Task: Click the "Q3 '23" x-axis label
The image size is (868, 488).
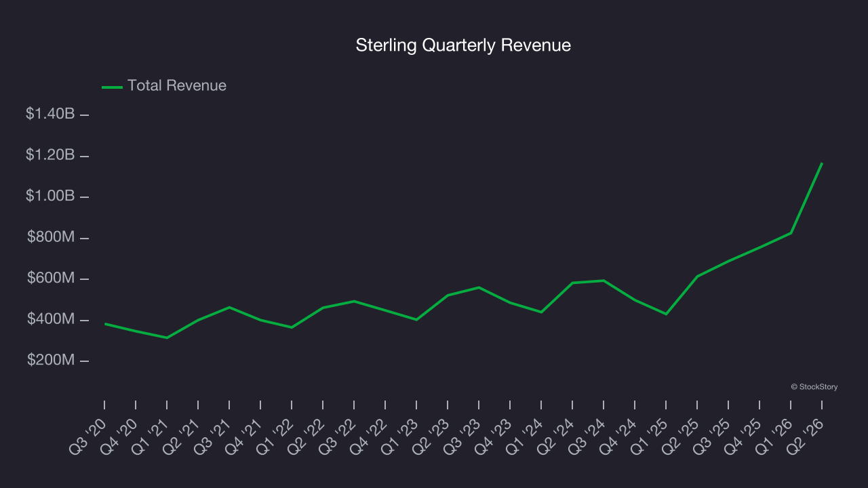Action: coord(463,436)
